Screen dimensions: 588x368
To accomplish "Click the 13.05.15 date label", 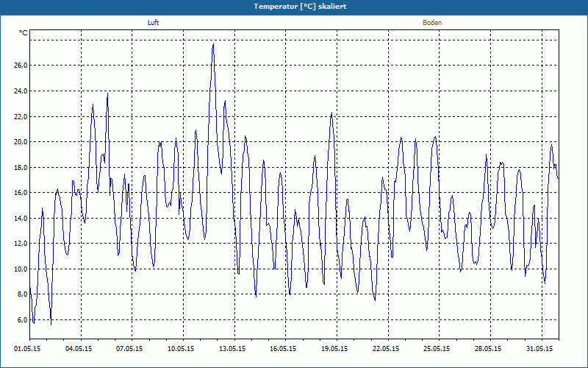I will (x=232, y=349).
